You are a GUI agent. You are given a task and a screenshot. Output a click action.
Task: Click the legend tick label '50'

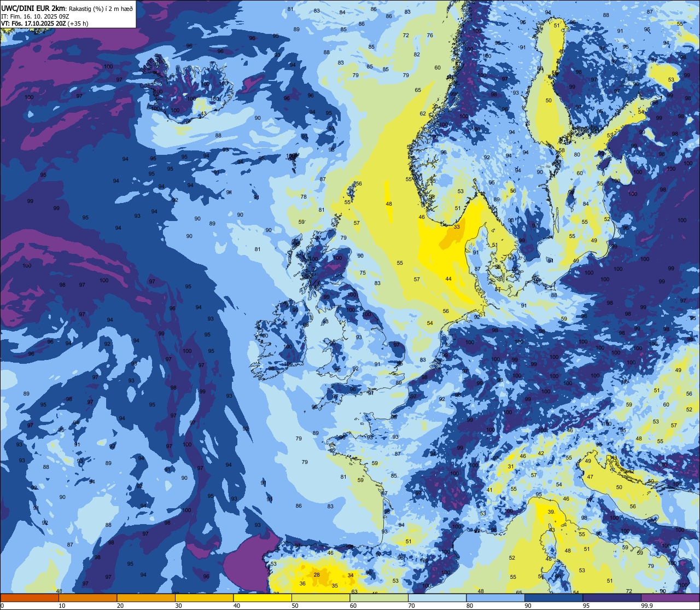click(x=295, y=606)
